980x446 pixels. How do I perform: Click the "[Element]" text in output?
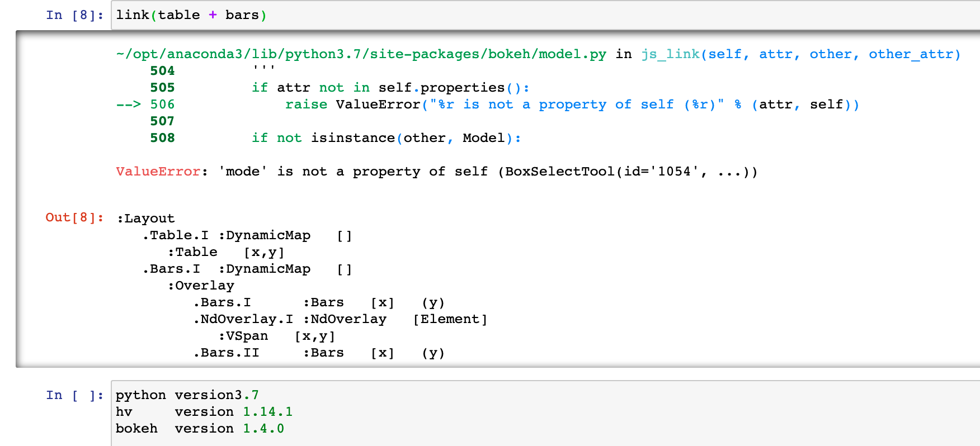tap(450, 319)
